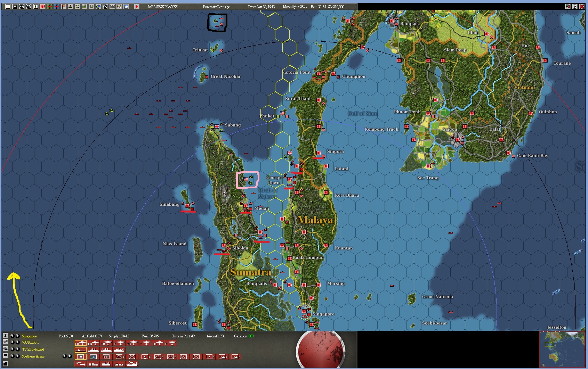Select the Saigon base on the map
The width and height of the screenshot is (588, 369).
[458, 140]
